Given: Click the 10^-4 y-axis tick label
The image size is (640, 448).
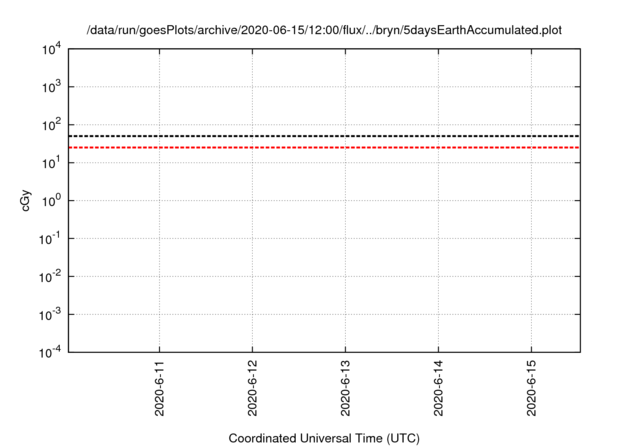Looking at the screenshot, I should tap(50, 352).
